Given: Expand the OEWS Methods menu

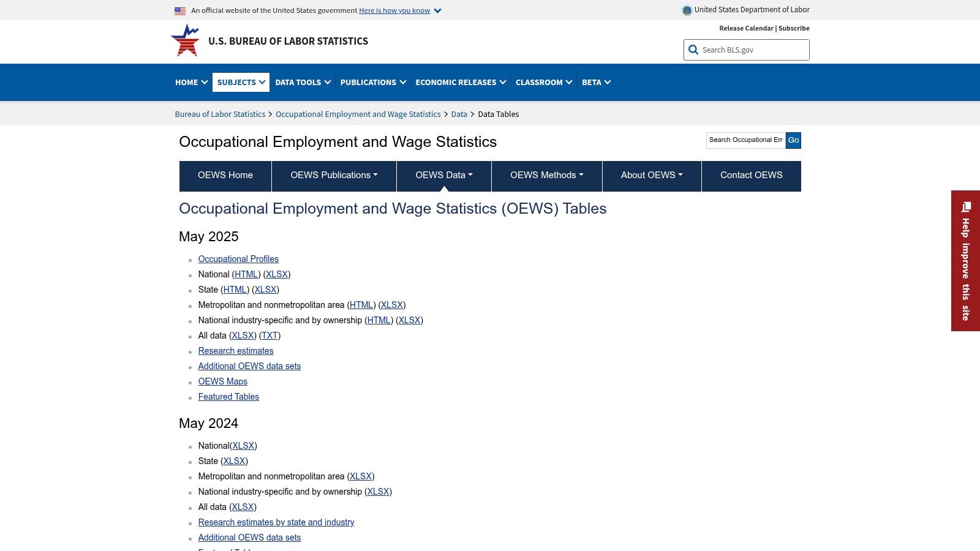Looking at the screenshot, I should coord(547,176).
